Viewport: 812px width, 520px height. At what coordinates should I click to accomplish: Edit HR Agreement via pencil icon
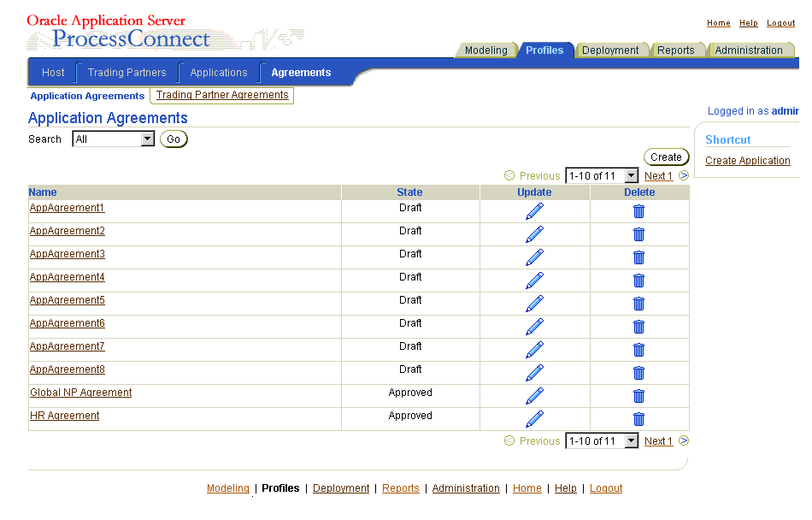(534, 419)
